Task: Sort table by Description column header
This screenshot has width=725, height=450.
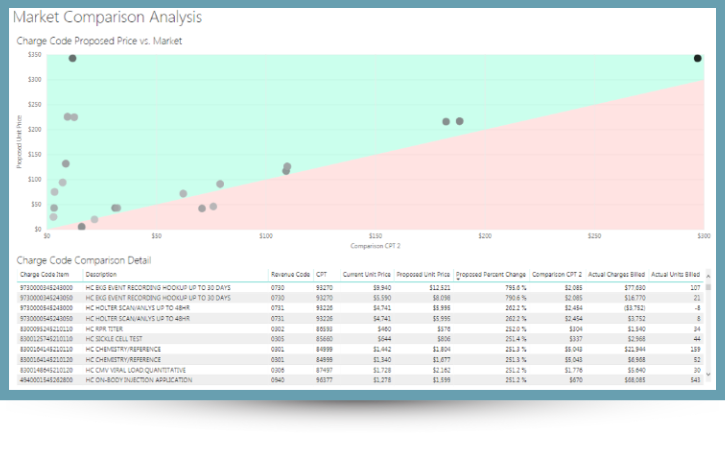Action: pos(101,274)
